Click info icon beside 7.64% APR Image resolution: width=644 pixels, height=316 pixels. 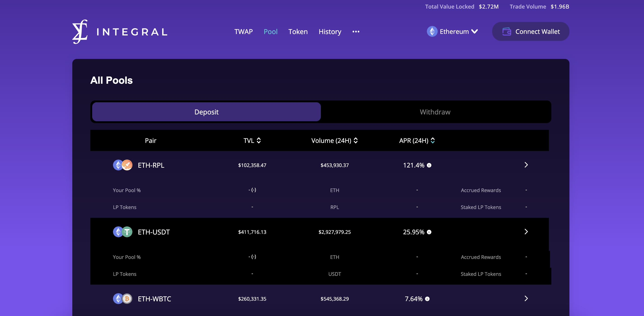pos(427,299)
